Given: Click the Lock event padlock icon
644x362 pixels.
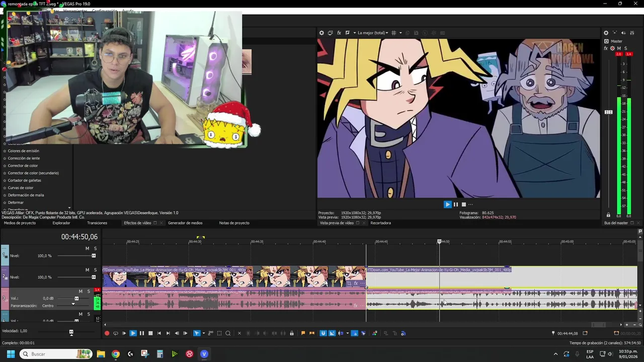Looking at the screenshot, I should [x=292, y=333].
